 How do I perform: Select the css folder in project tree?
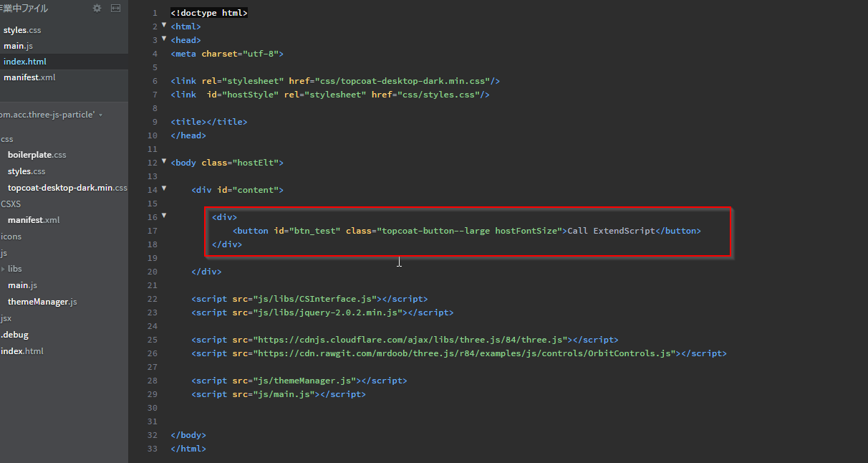pyautogui.click(x=7, y=139)
